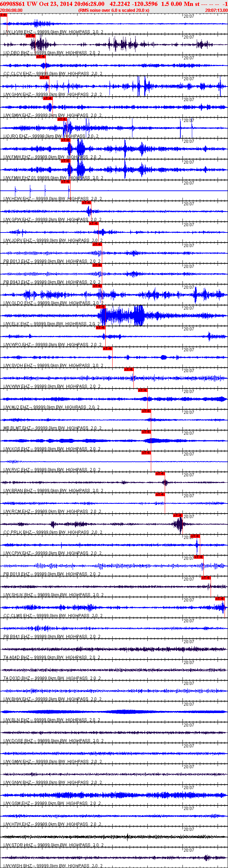Select the pick marker on the UW.GPW trace
Image resolution: width=228 pixels, height=868 pixels.
coord(87,203)
